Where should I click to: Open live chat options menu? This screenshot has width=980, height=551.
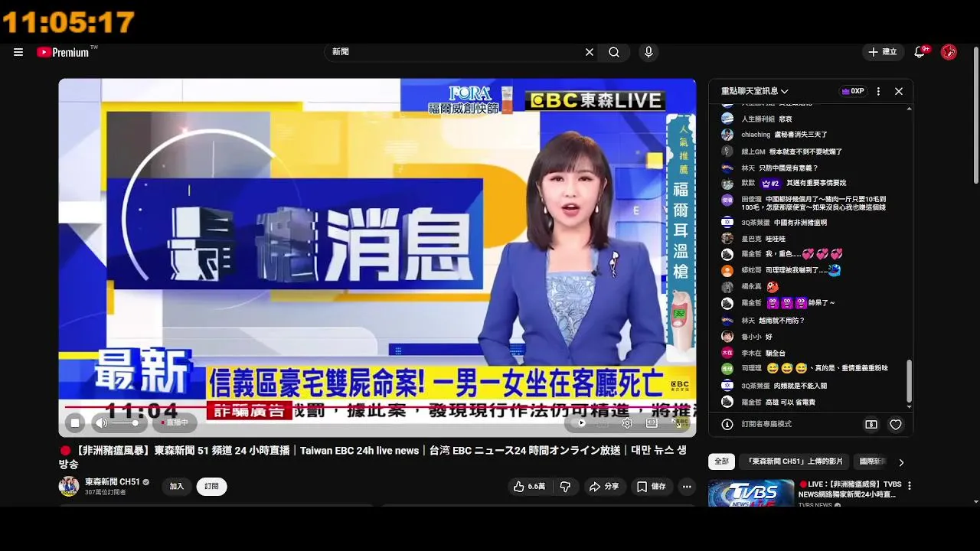tap(878, 91)
